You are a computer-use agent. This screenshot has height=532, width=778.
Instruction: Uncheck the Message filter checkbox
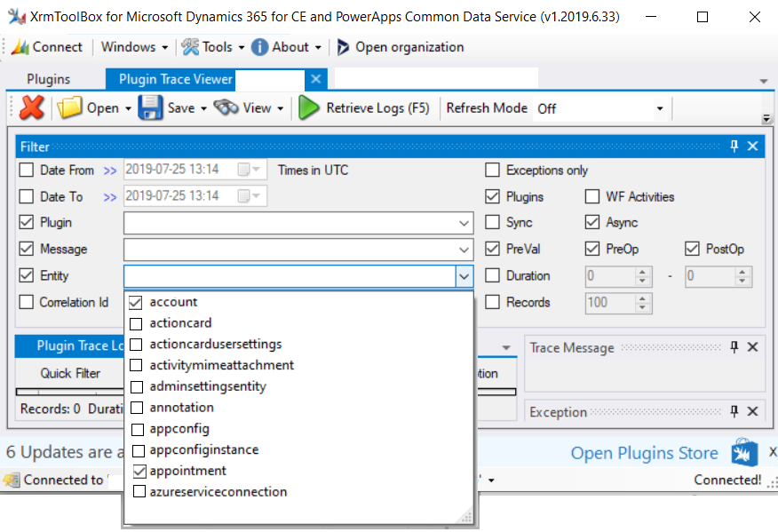click(27, 249)
